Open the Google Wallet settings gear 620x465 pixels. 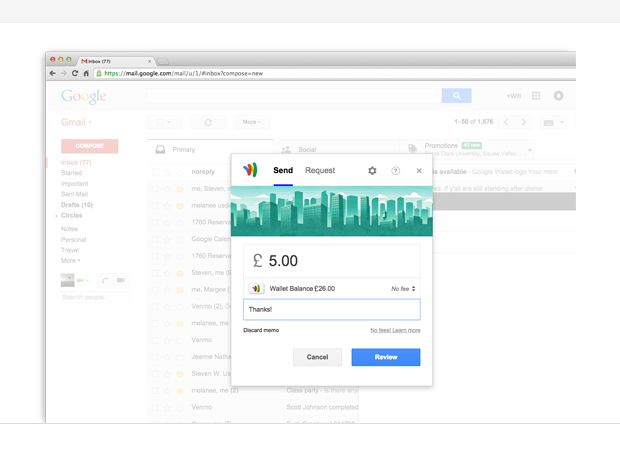click(x=372, y=171)
